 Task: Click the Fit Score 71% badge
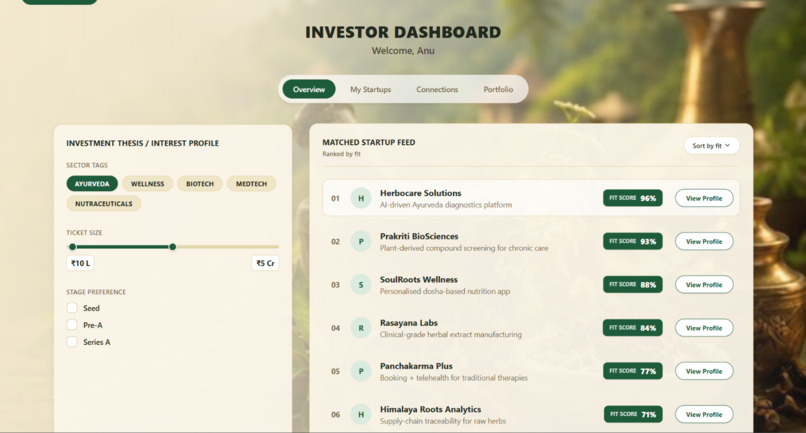[x=633, y=414]
